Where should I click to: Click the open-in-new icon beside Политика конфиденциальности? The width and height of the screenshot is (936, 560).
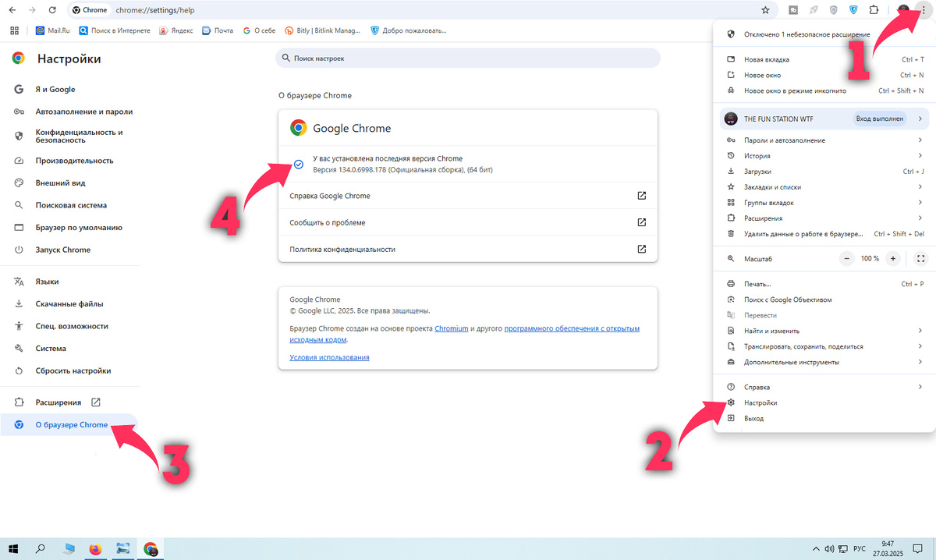pos(642,250)
